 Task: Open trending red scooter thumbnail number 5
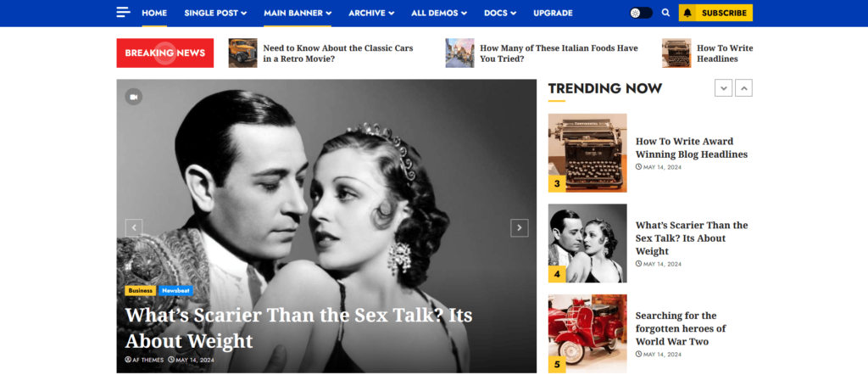[587, 333]
